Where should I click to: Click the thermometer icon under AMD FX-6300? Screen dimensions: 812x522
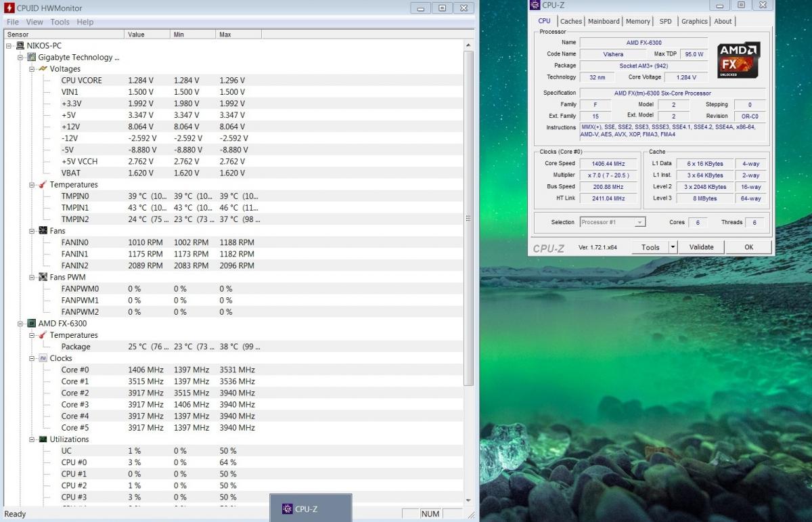click(43, 335)
